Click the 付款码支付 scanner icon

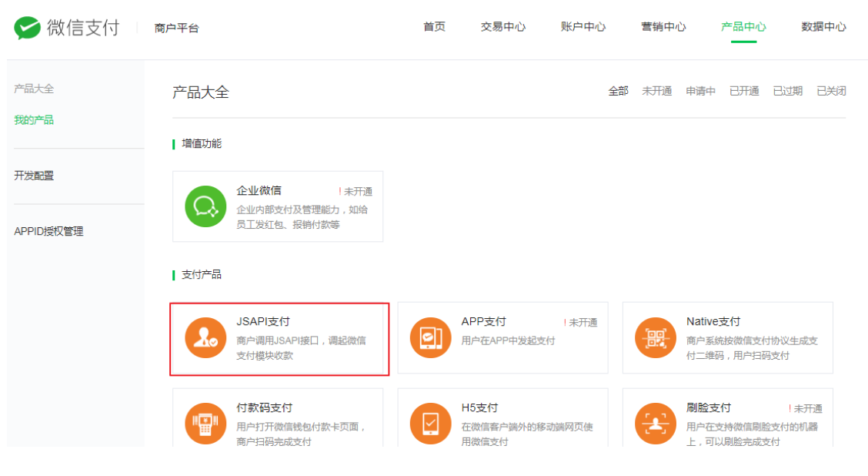click(x=205, y=424)
